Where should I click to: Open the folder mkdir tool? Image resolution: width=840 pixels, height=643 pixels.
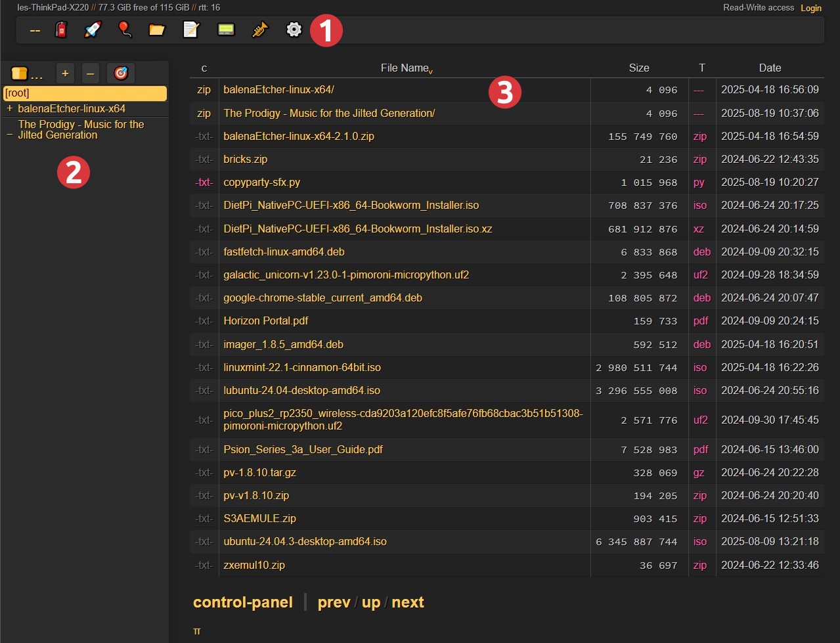[x=156, y=30]
